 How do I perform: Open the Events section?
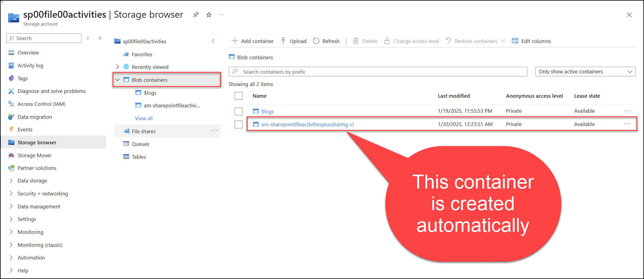coord(25,130)
